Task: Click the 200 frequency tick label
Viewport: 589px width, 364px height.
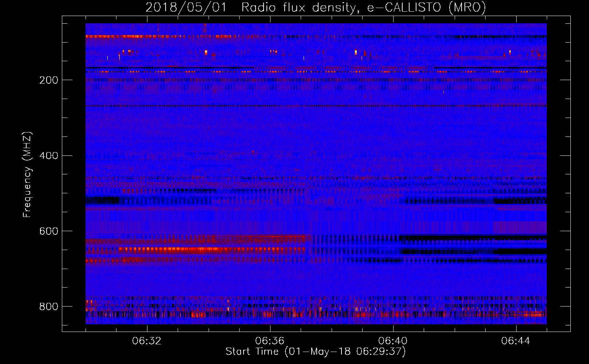Action: click(49, 80)
